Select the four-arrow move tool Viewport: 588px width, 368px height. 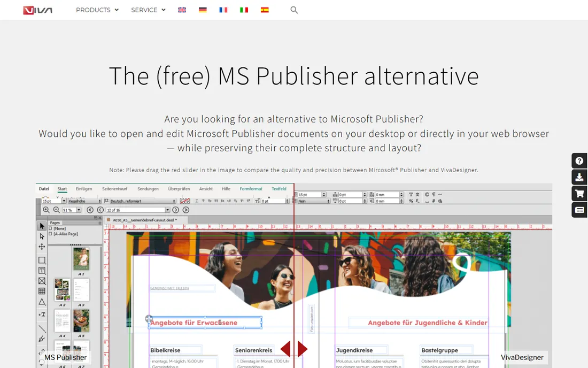[x=42, y=247]
